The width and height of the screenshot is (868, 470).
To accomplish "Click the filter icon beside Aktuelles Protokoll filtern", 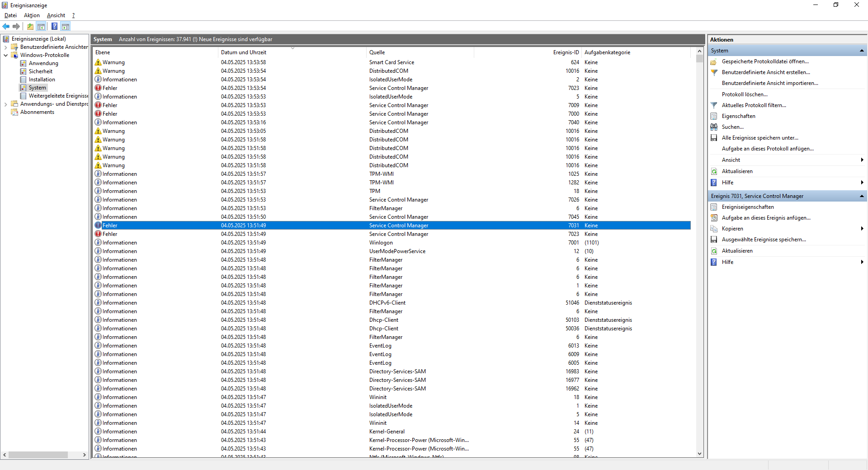I will tap(714, 105).
